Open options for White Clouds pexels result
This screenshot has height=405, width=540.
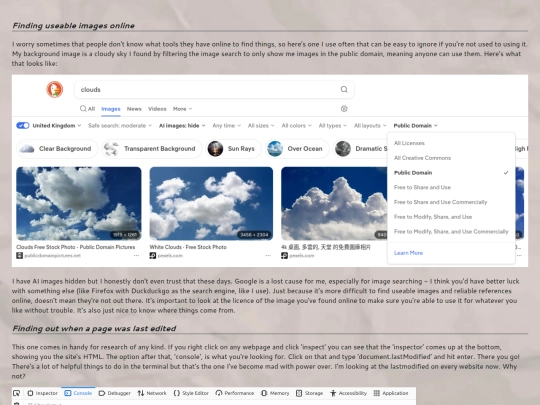point(268,256)
